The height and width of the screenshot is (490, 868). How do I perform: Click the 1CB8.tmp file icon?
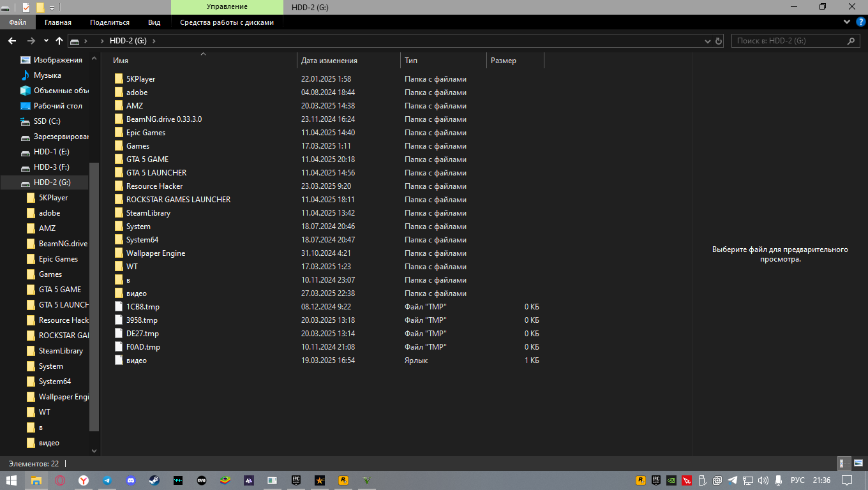[x=118, y=307]
